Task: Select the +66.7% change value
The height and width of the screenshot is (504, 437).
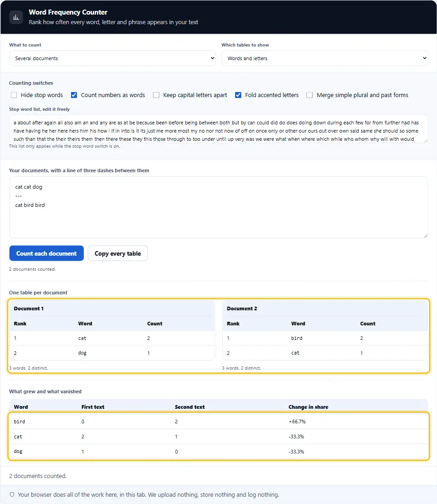Action: [297, 422]
